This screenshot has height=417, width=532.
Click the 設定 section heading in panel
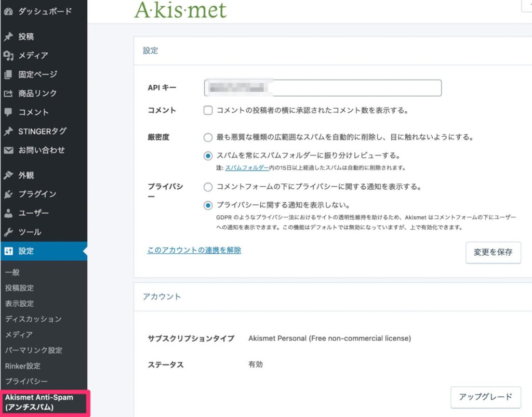[x=150, y=51]
